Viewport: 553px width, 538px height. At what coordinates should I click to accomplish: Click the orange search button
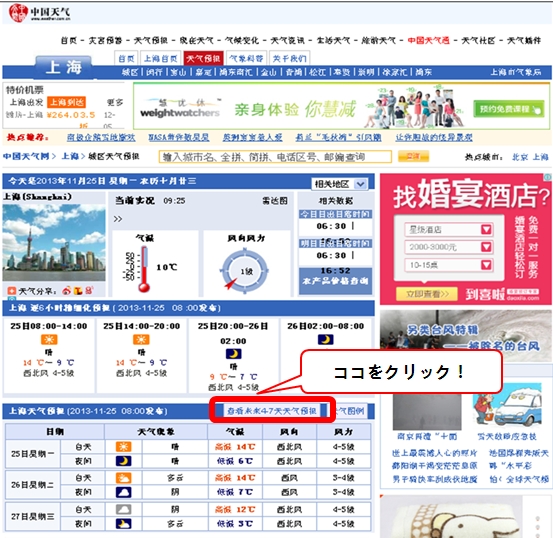pyautogui.click(x=413, y=156)
